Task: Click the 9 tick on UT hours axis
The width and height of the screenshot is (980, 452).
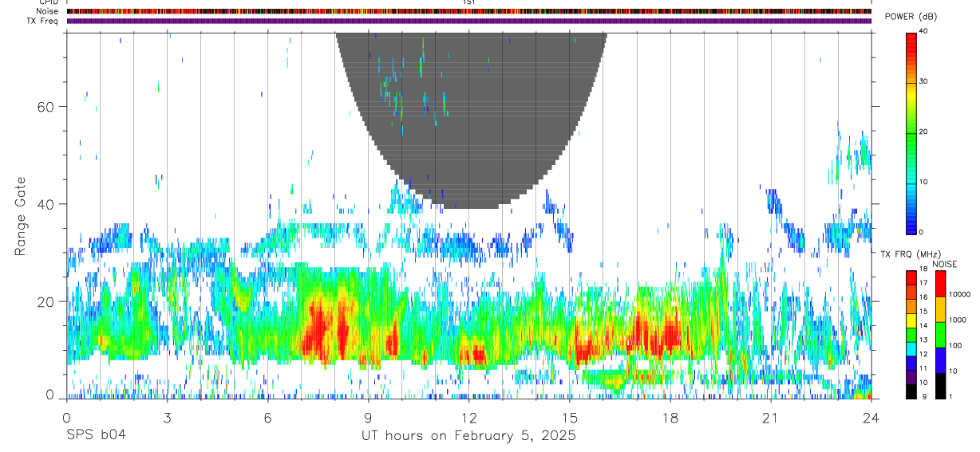Action: click(368, 418)
